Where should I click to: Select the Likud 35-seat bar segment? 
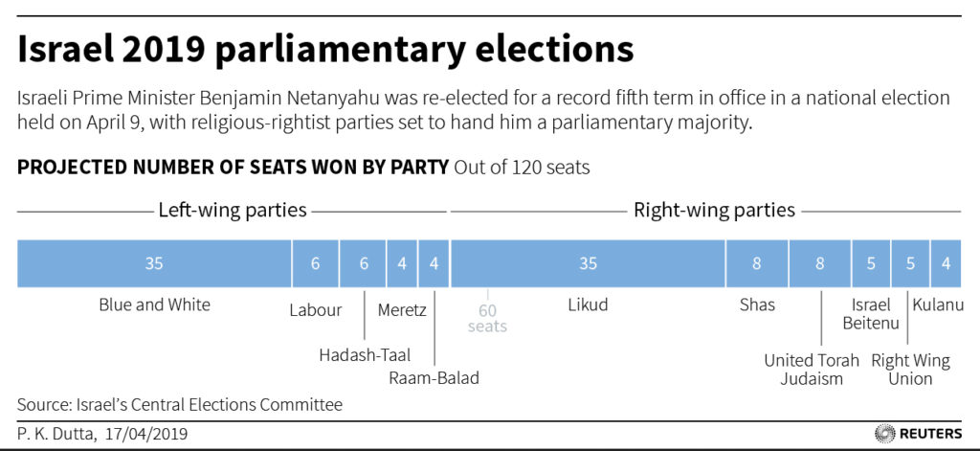click(588, 264)
